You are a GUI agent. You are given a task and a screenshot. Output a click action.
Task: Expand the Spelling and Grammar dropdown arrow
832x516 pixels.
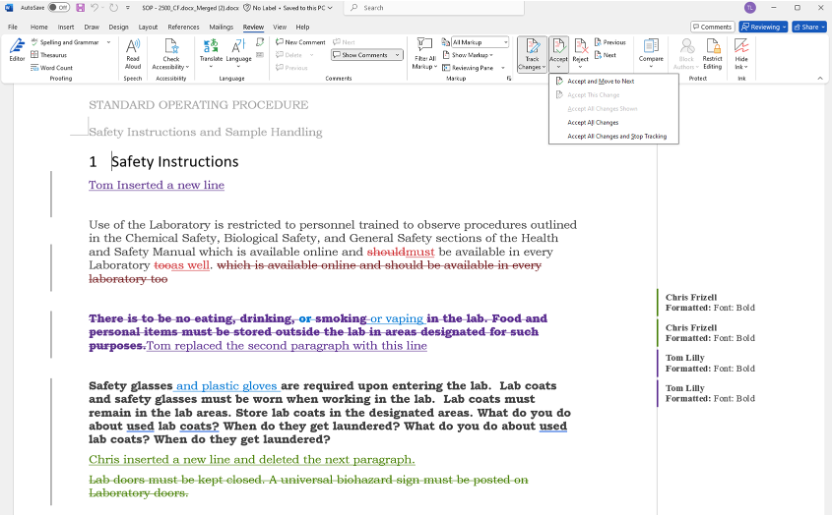[x=109, y=42]
